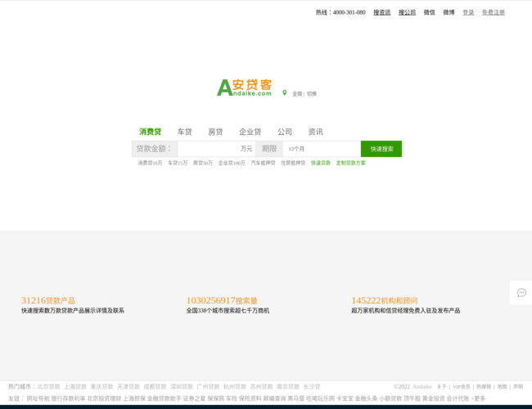This screenshot has height=409, width=532.
Task: Click the 房贷50万 quick link
Action: [x=203, y=163]
